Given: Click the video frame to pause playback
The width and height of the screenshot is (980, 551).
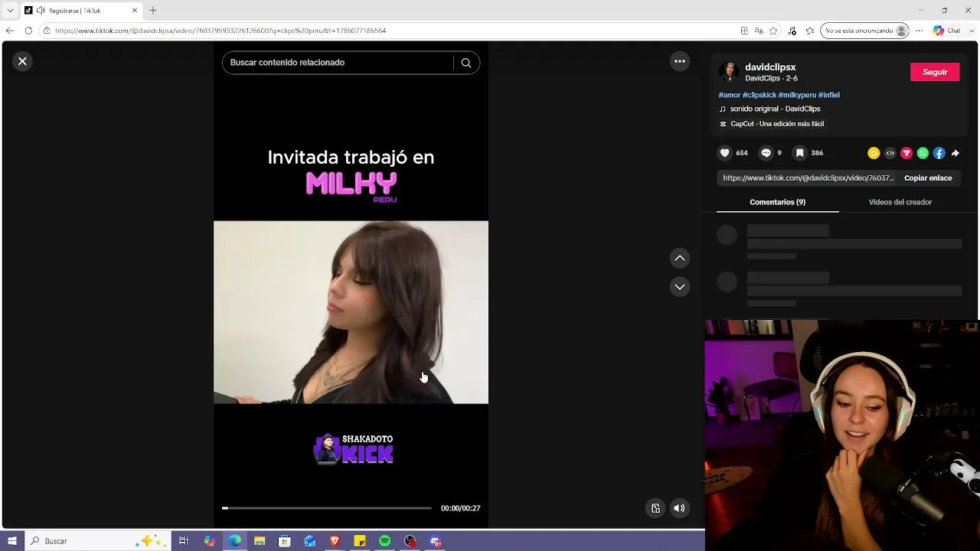Looking at the screenshot, I should click(x=351, y=312).
